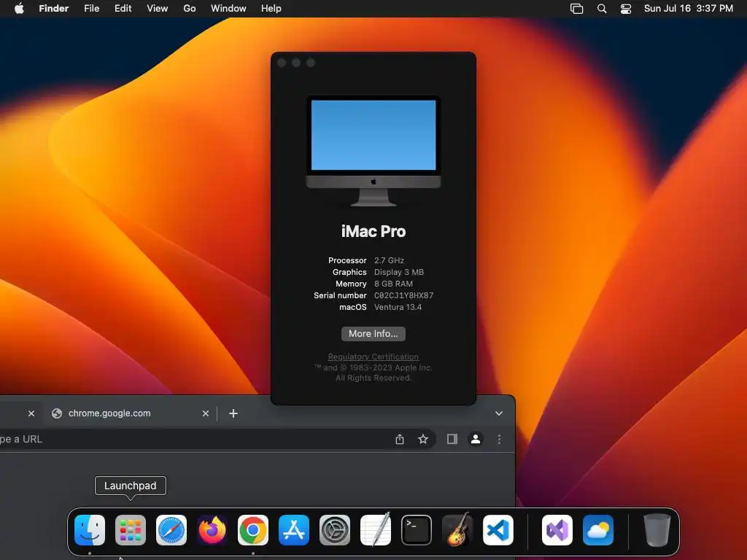The height and width of the screenshot is (560, 747).
Task: Open the Finder menu
Action: (x=54, y=9)
